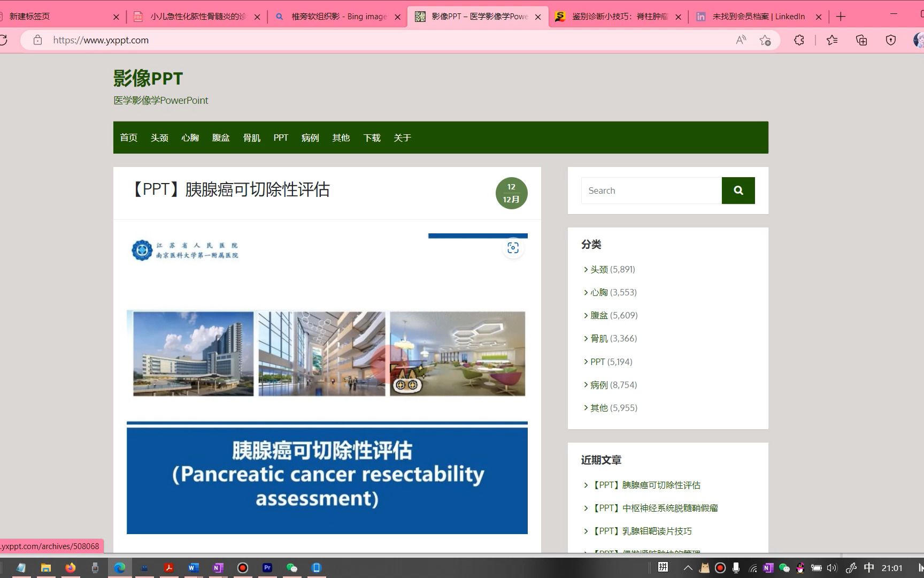Add this page to favorites star icon
The image size is (924, 578).
tap(765, 40)
